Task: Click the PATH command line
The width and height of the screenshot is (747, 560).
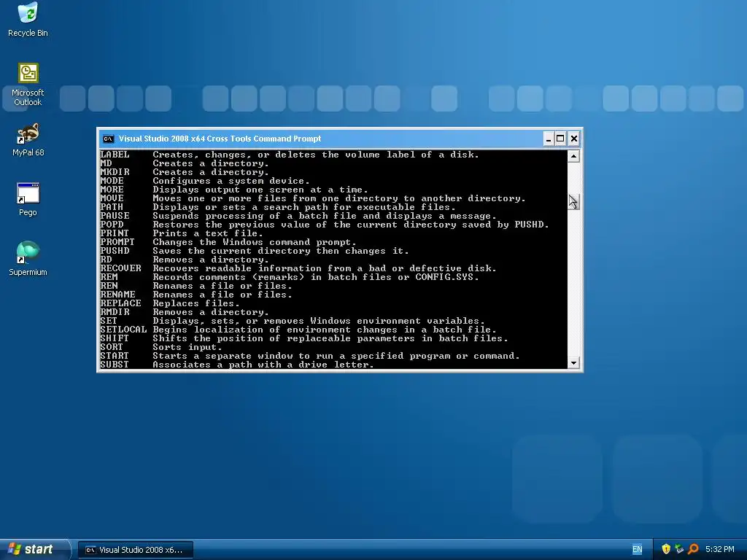Action: click(x=278, y=207)
